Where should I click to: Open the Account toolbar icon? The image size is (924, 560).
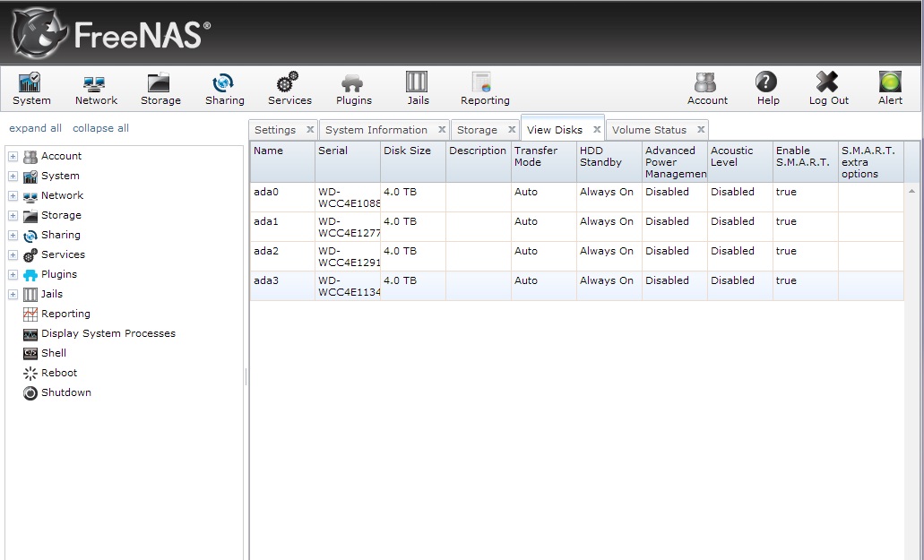[705, 82]
